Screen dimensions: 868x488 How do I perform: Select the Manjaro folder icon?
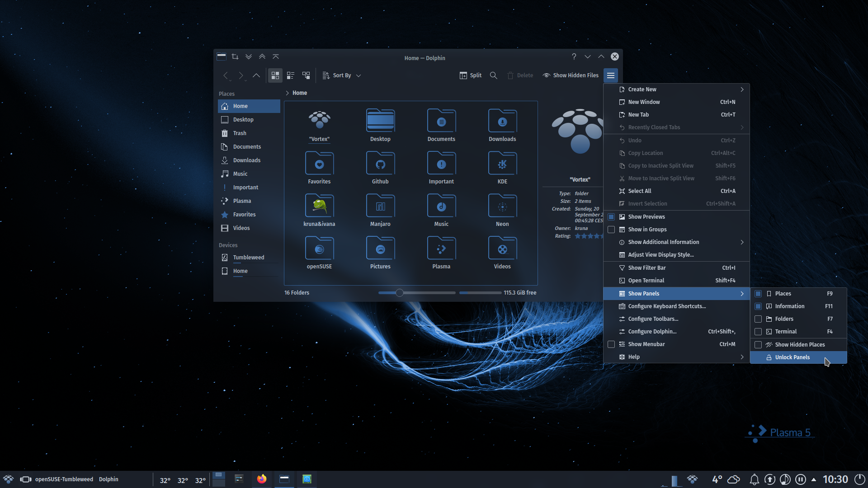pyautogui.click(x=380, y=206)
